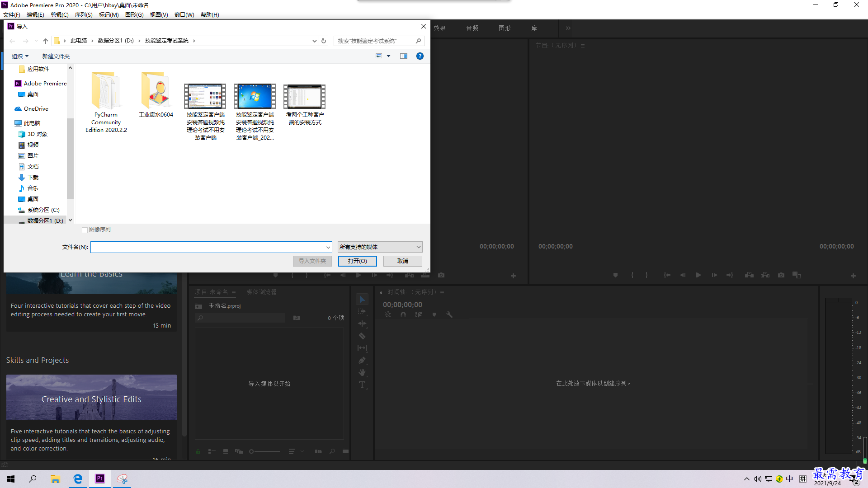Open program monitor button editor plus icon
Viewport: 868px width, 488px height.
point(853,276)
